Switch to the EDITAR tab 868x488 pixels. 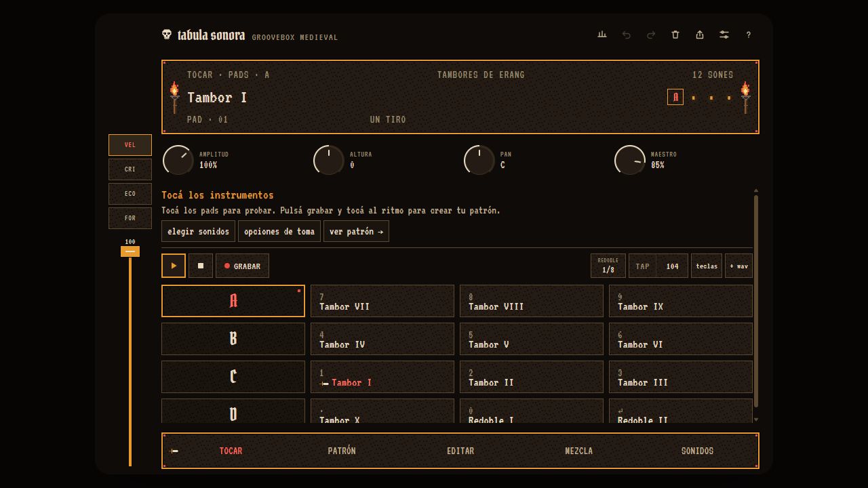[460, 451]
